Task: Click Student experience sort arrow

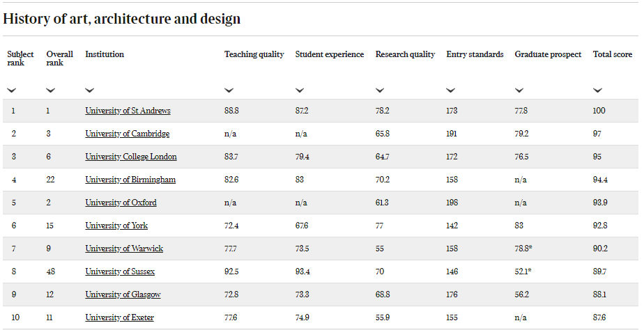Action: (300, 91)
